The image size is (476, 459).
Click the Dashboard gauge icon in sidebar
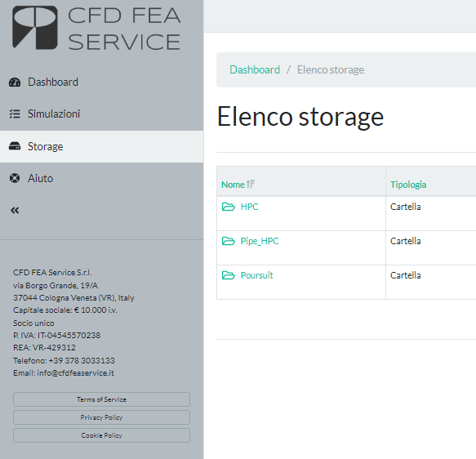pos(15,82)
